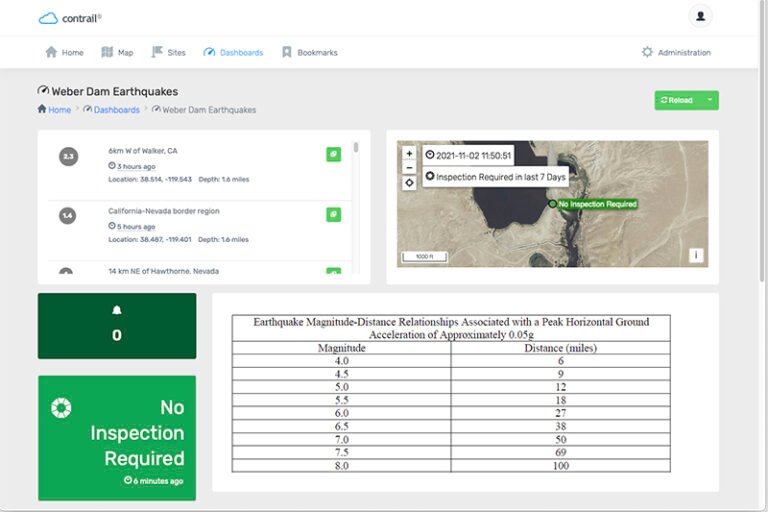Select the Sites nav item
The height and width of the screenshot is (512, 768).
[x=168, y=52]
